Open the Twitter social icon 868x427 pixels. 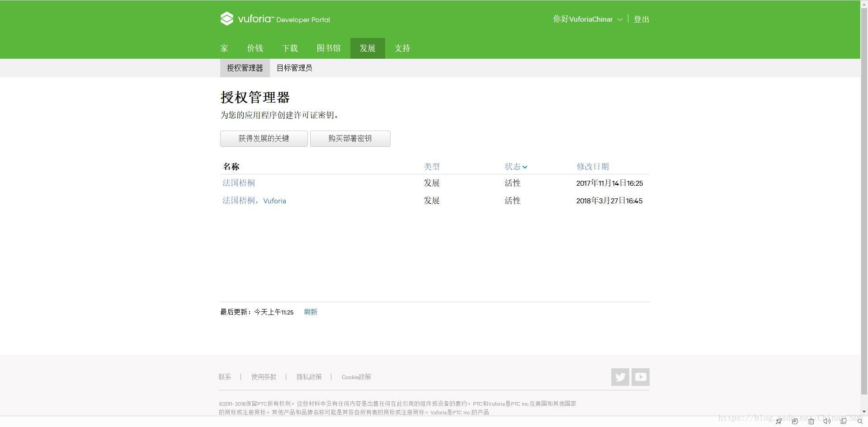pyautogui.click(x=620, y=377)
